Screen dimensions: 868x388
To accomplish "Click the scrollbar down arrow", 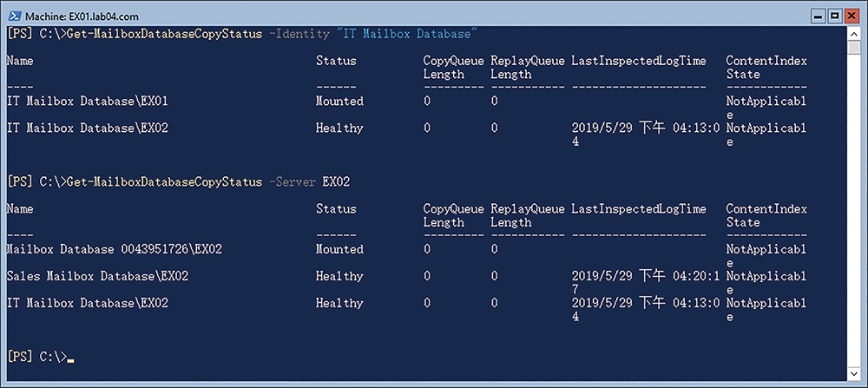I will click(x=853, y=375).
